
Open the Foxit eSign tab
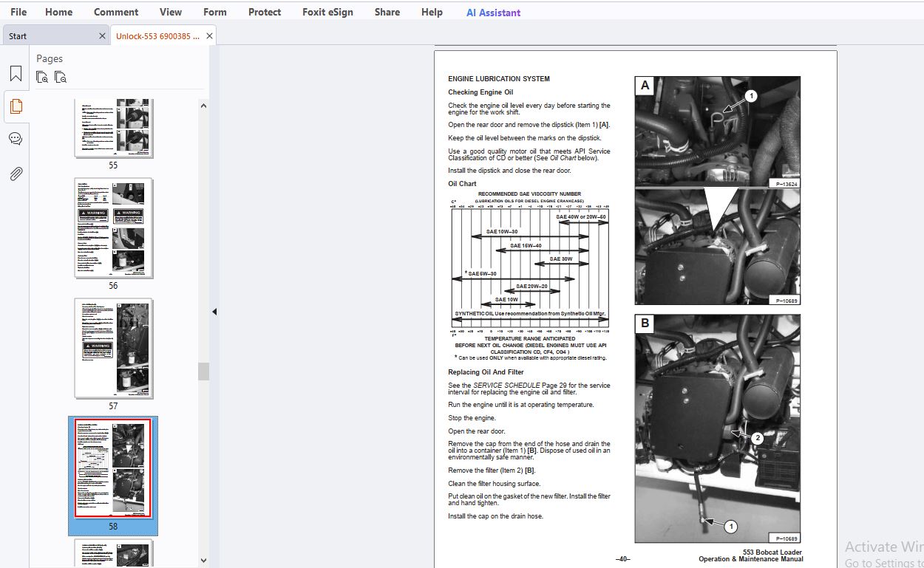328,12
